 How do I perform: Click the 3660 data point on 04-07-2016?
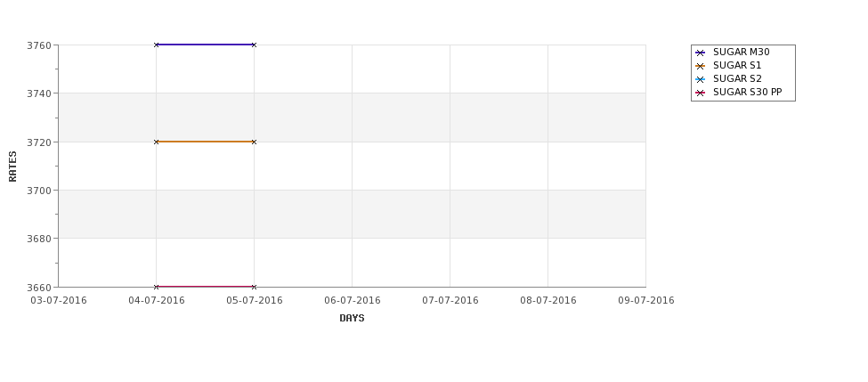coord(157,287)
